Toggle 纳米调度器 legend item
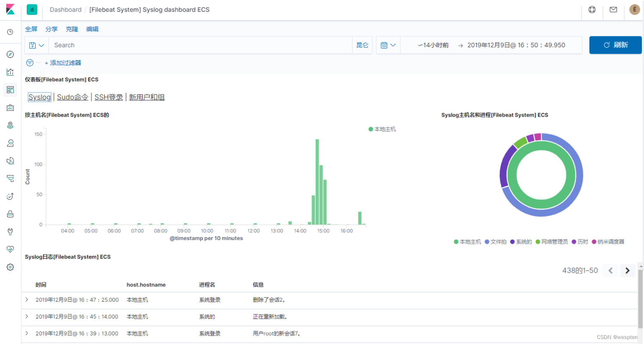The height and width of the screenshot is (344, 644). click(608, 242)
